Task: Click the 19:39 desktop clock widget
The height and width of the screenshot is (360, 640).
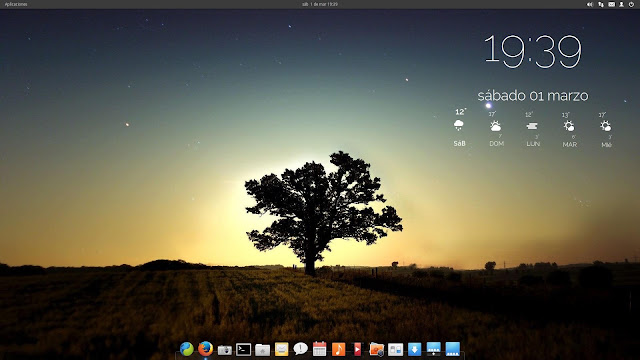Action: (x=533, y=51)
